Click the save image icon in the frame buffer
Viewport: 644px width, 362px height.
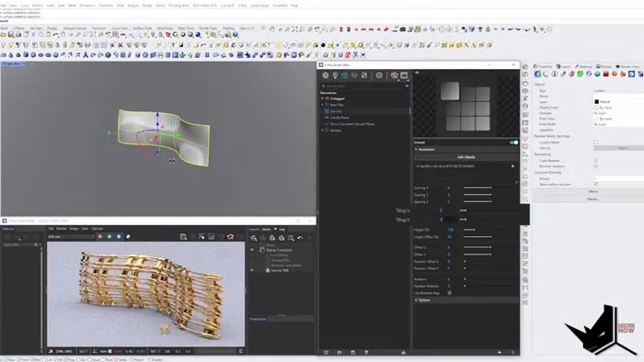(x=184, y=236)
